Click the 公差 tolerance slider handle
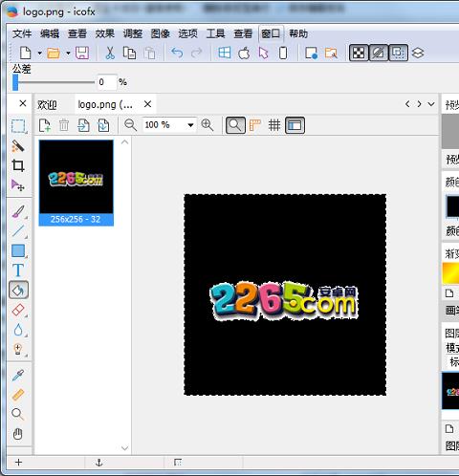Image resolution: width=459 pixels, height=476 pixels. pyautogui.click(x=15, y=82)
